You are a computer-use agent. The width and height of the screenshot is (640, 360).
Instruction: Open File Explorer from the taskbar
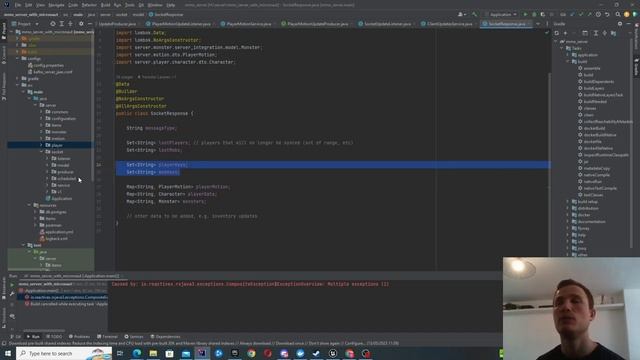point(153,353)
